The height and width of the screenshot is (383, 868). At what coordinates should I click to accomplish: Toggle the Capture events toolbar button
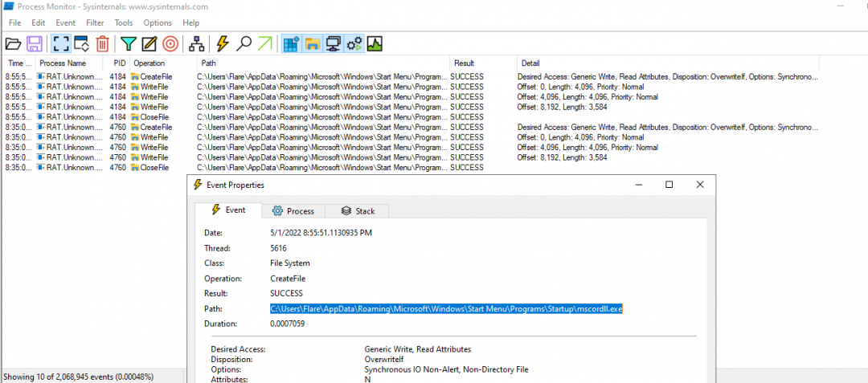[60, 43]
